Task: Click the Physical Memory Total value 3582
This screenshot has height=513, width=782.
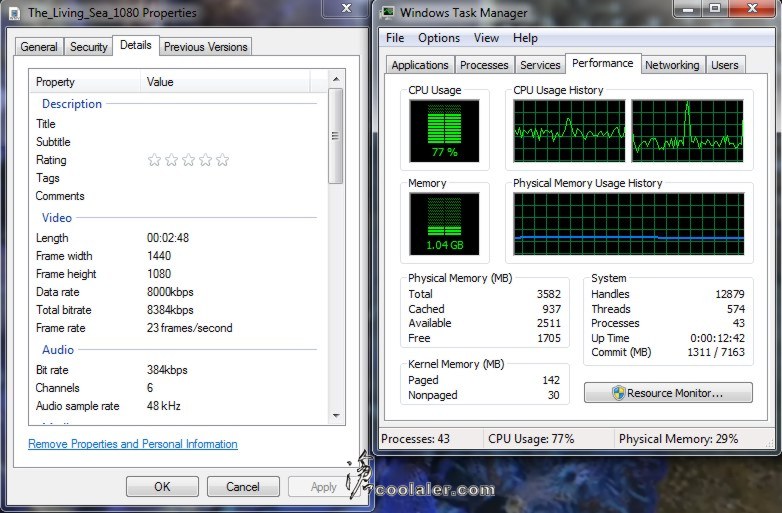Action: [549, 294]
